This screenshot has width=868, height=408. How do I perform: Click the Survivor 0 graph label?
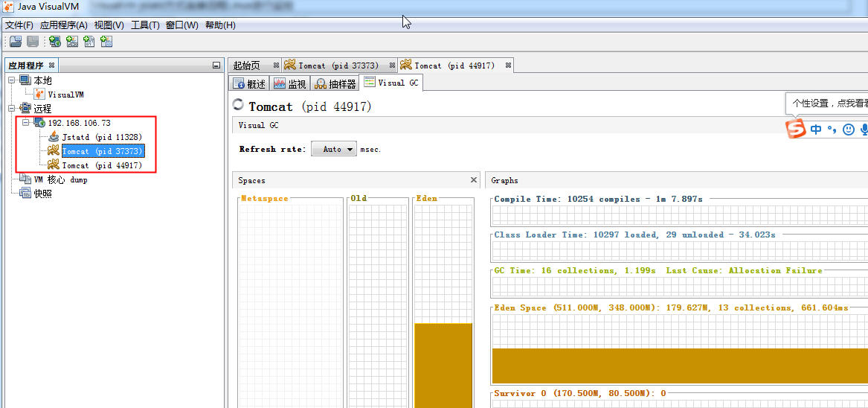click(580, 393)
